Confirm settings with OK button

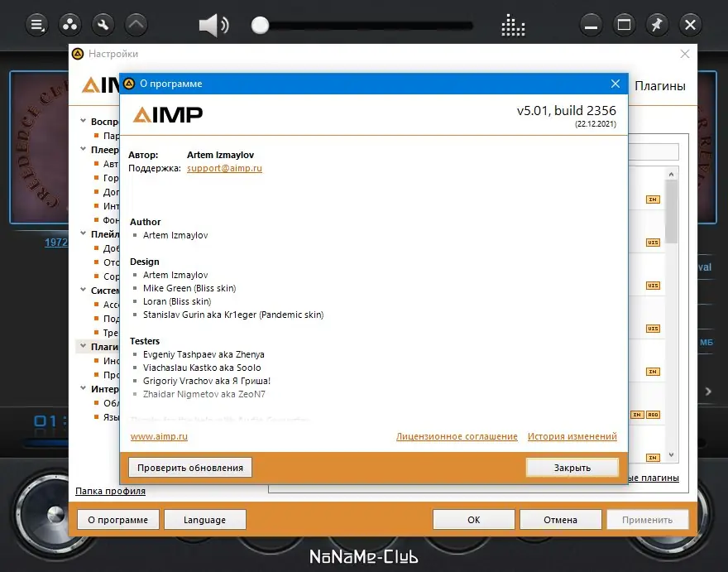(473, 520)
